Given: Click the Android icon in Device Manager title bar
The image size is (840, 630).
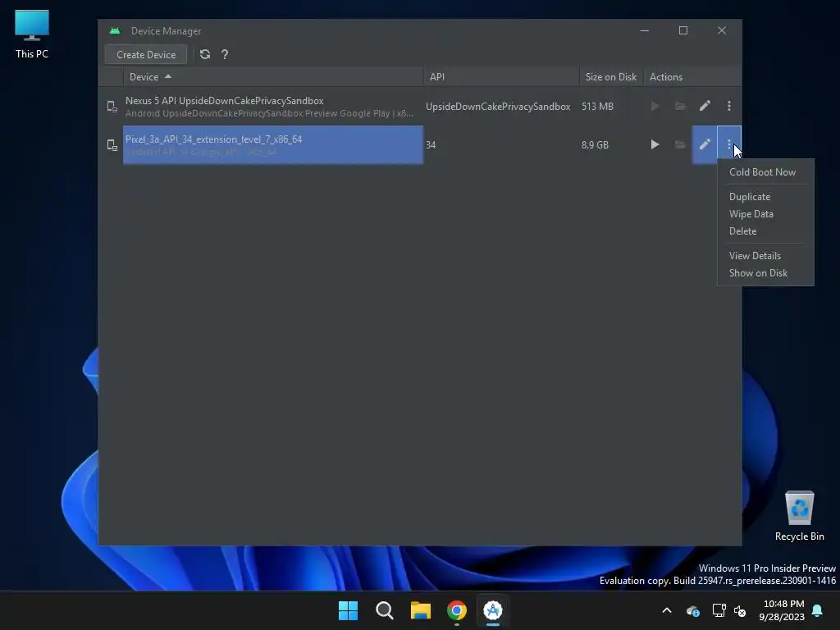Looking at the screenshot, I should click(x=115, y=31).
